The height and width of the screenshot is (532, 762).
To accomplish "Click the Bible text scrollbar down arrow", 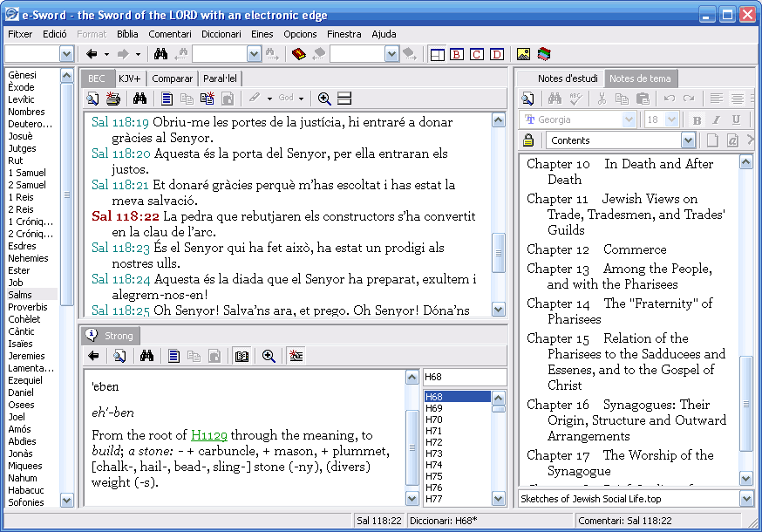I will [x=498, y=309].
